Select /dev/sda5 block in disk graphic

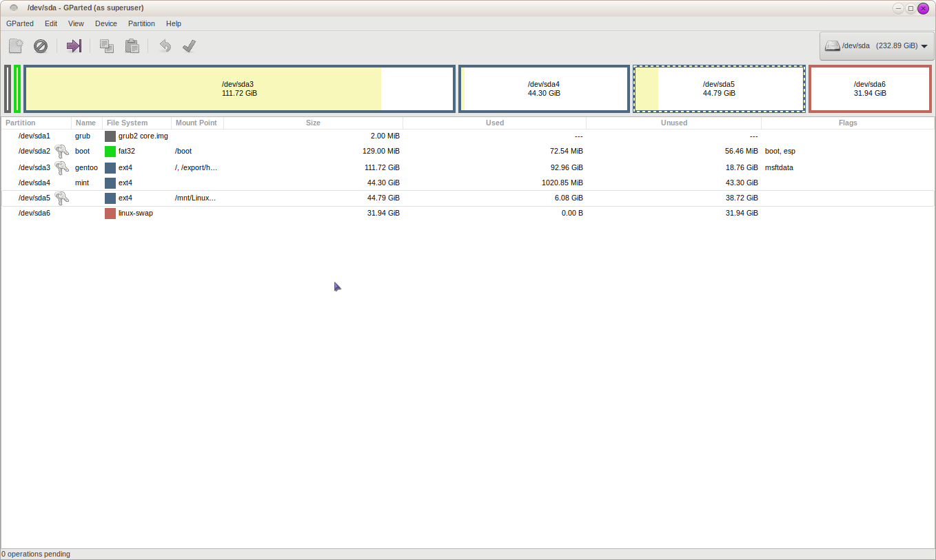719,88
